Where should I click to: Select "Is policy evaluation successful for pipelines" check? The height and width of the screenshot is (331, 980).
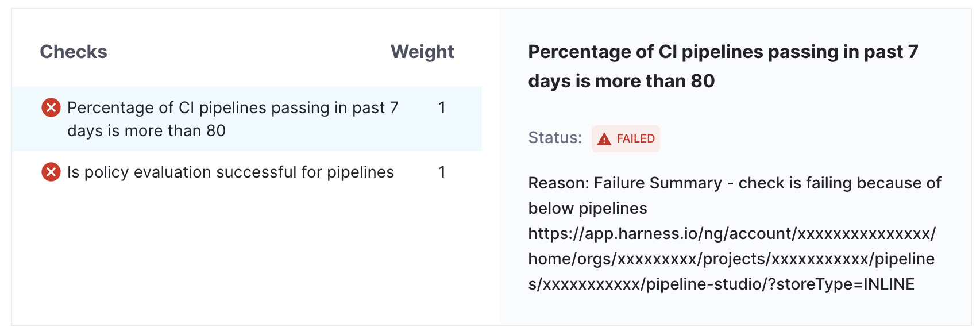[x=230, y=172]
